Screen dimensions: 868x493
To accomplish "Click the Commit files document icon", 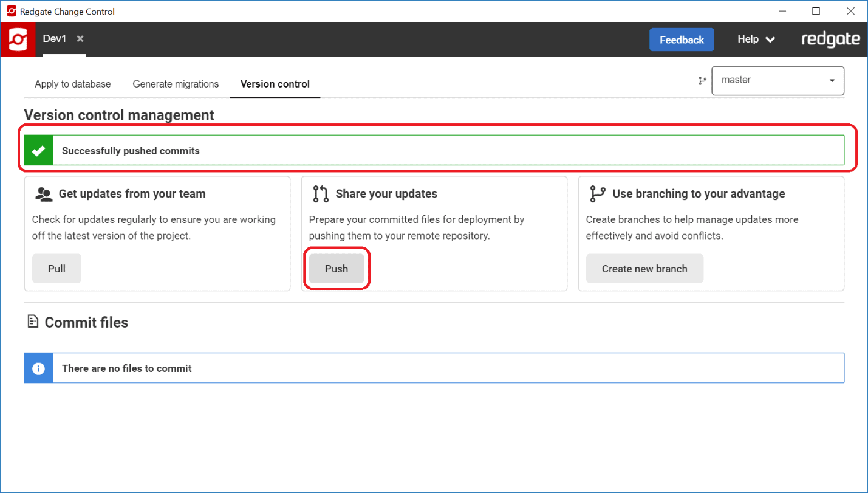I will pos(33,322).
